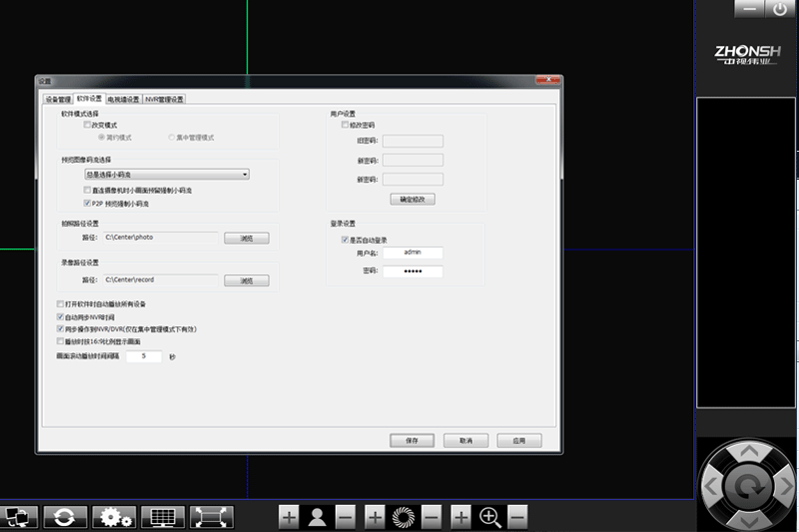Click the grid layout monitor icon

pos(163,517)
